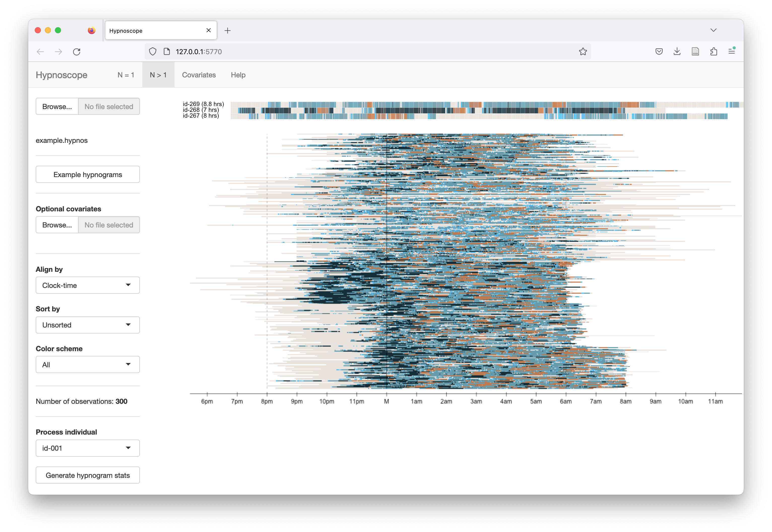Open the Align by Clock-time dropdown
The height and width of the screenshot is (532, 772).
tap(88, 285)
